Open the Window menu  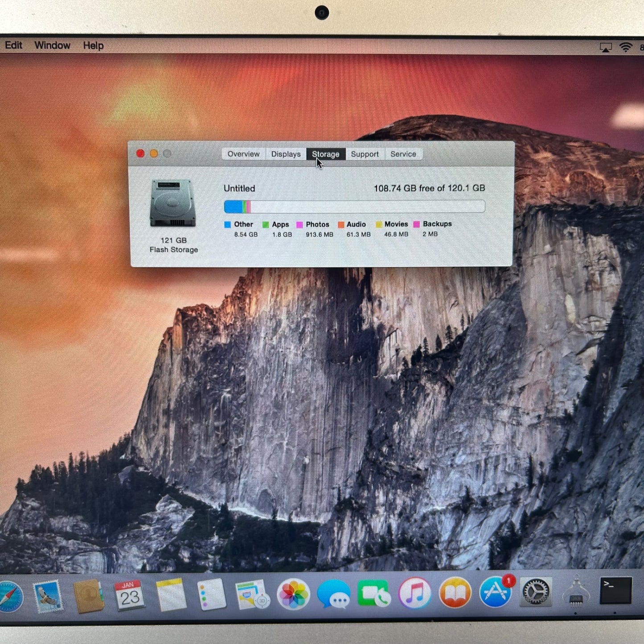[x=52, y=45]
